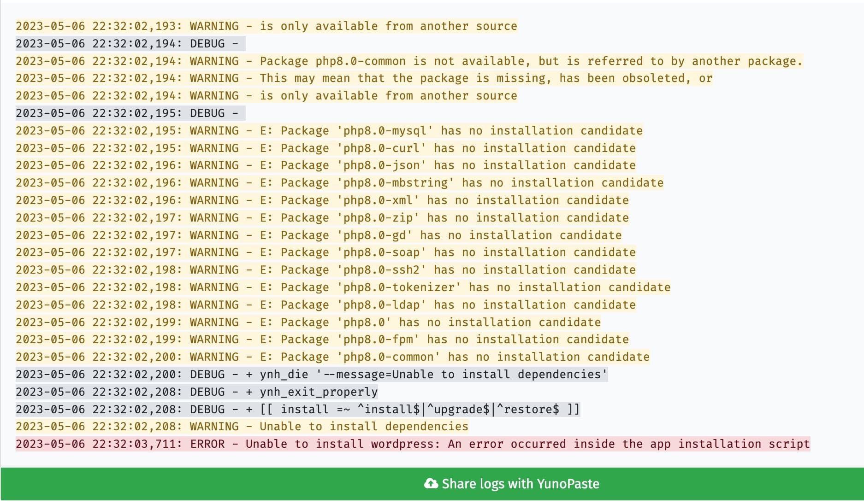Screen dimensions: 864x504
Task: Click the php8.0-tokenizer warning log line
Action: tap(343, 287)
